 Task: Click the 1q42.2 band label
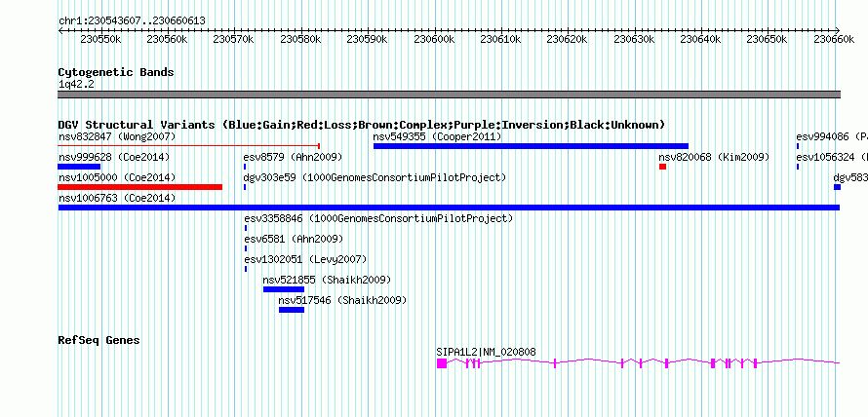click(75, 85)
